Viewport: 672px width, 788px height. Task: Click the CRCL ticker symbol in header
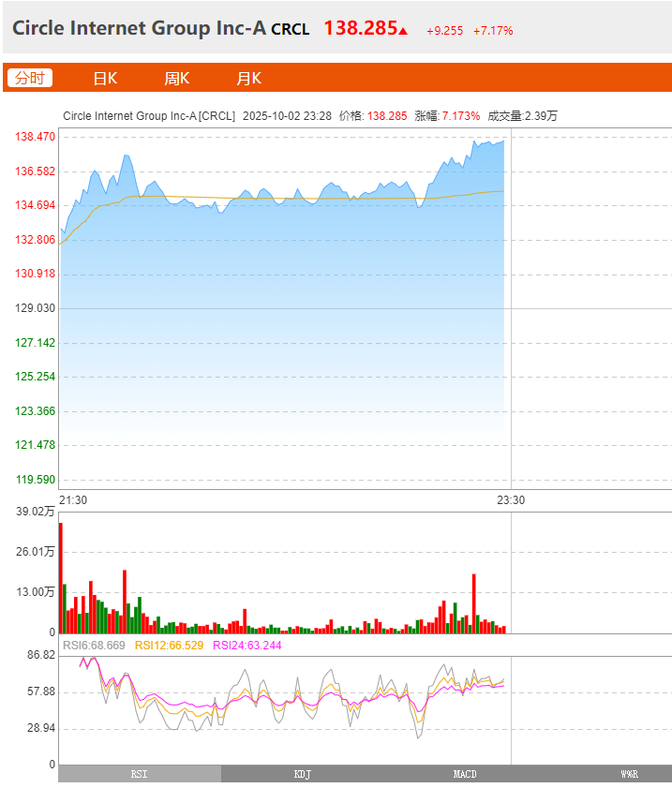tap(290, 30)
